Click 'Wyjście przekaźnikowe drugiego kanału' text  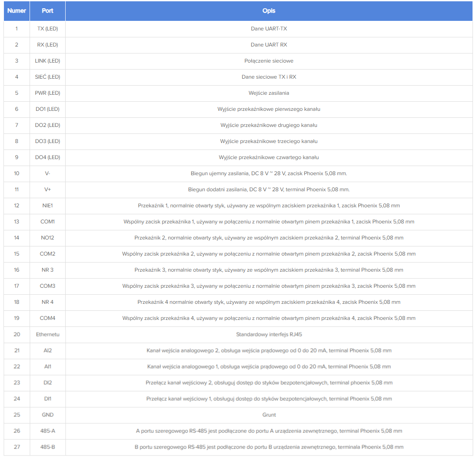pos(269,125)
